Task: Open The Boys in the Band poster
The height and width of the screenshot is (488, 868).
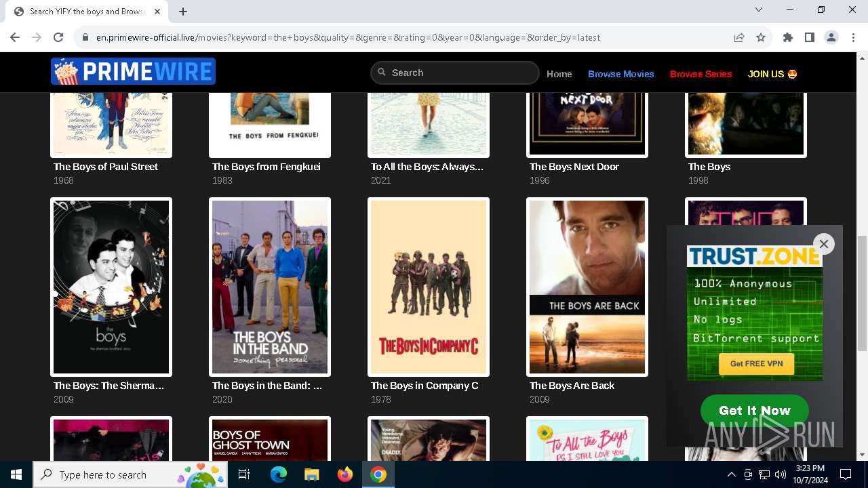Action: pyautogui.click(x=270, y=287)
